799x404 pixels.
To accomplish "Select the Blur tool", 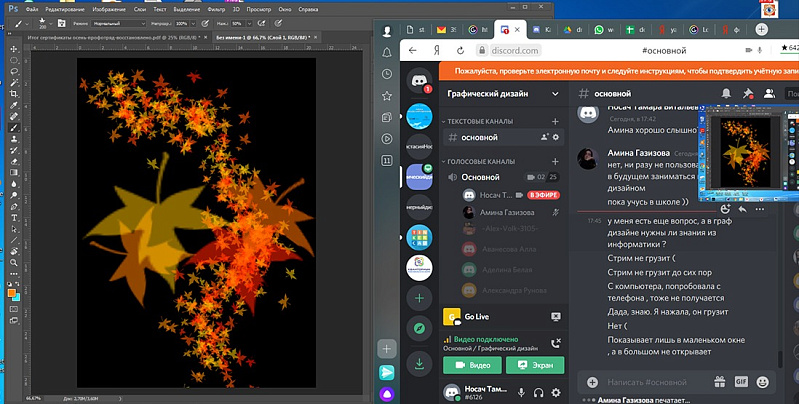I will click(x=14, y=184).
